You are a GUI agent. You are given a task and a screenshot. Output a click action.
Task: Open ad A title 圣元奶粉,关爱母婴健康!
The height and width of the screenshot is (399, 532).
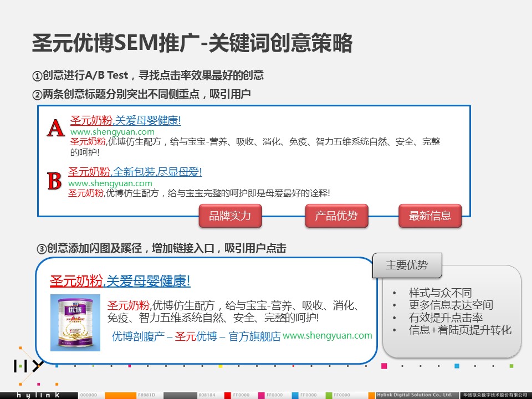pyautogui.click(x=125, y=120)
